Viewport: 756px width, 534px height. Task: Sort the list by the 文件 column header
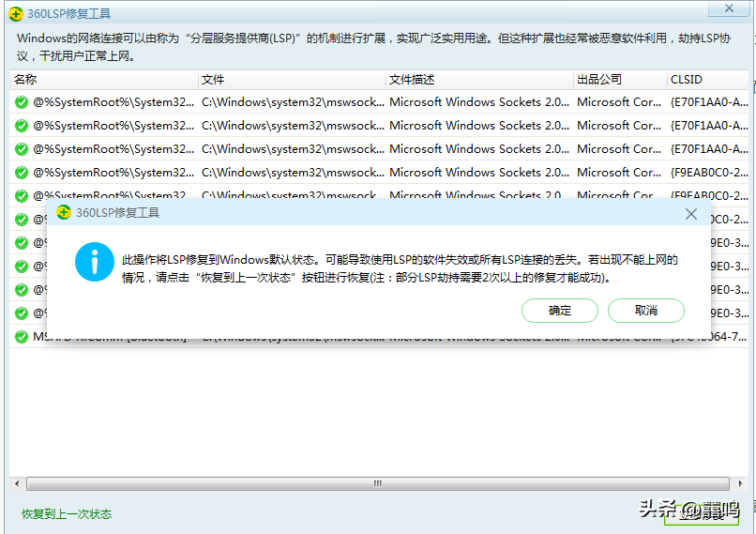click(292, 80)
